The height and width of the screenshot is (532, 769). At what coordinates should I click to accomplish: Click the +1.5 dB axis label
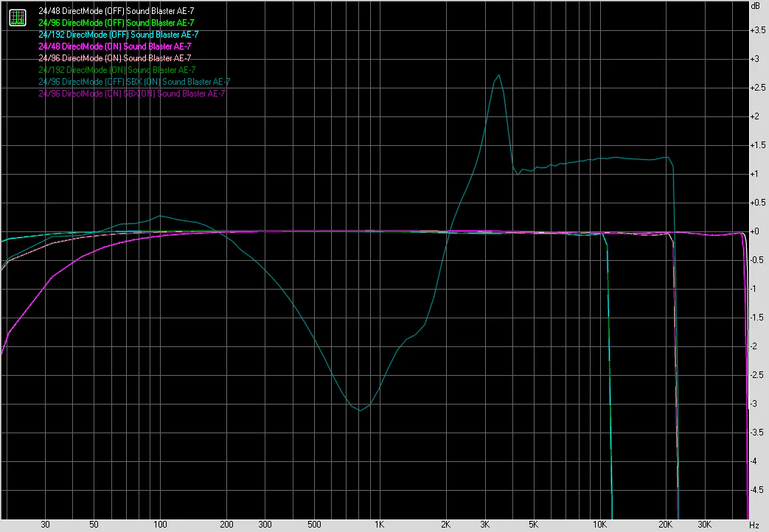757,145
